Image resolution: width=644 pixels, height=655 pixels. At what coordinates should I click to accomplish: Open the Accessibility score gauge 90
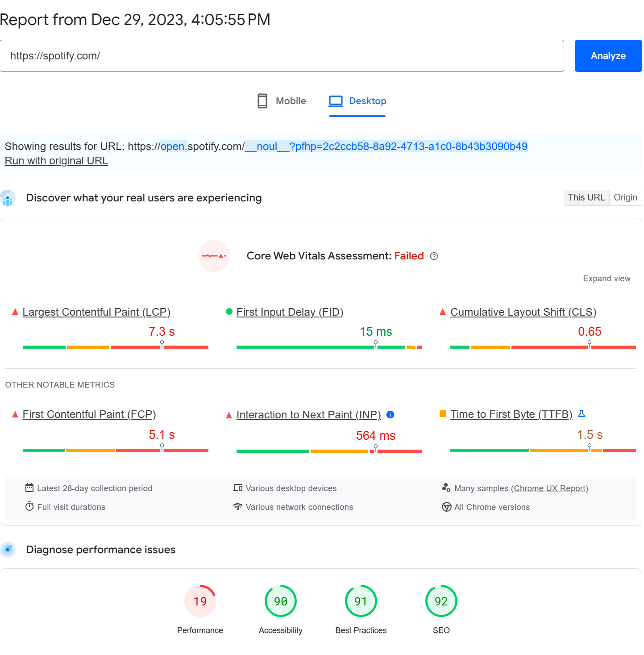[280, 601]
